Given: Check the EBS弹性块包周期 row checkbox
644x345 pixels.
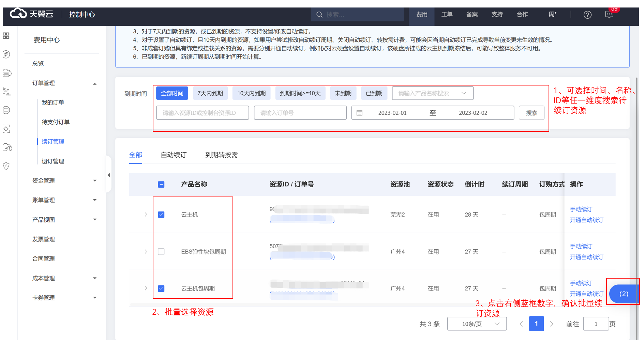Looking at the screenshot, I should [161, 252].
